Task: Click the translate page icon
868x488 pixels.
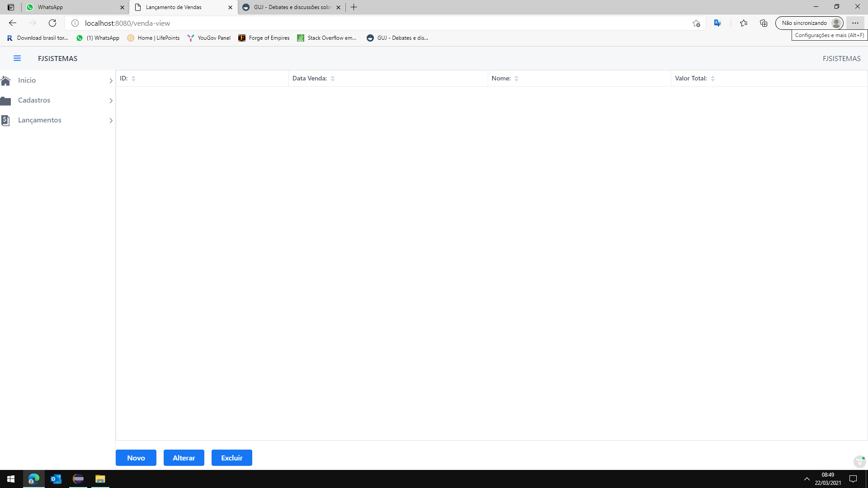Action: point(717,23)
